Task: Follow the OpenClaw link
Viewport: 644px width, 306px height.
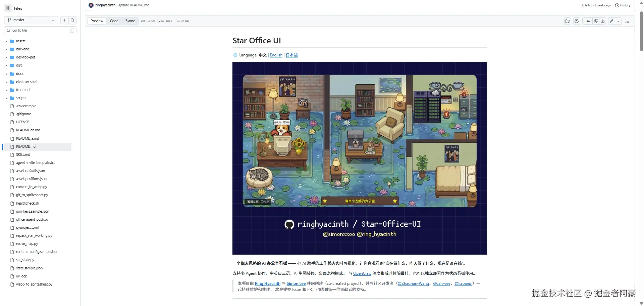Action: (362, 273)
